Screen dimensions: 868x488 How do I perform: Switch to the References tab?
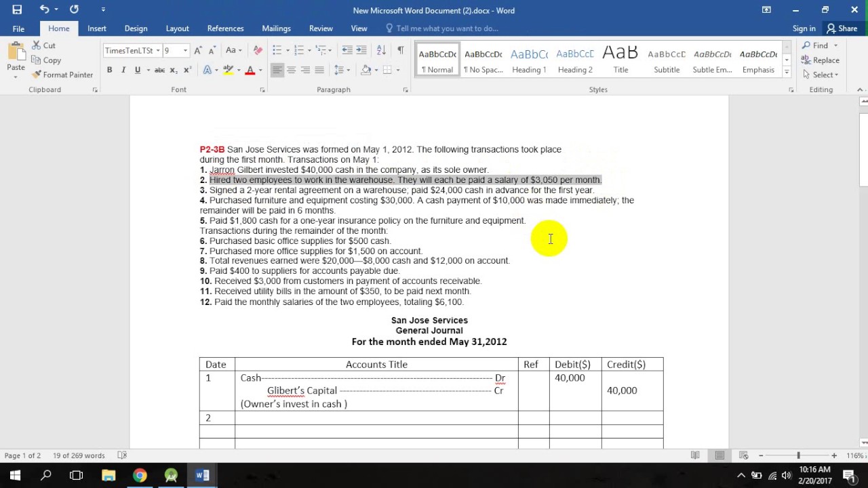pos(225,28)
